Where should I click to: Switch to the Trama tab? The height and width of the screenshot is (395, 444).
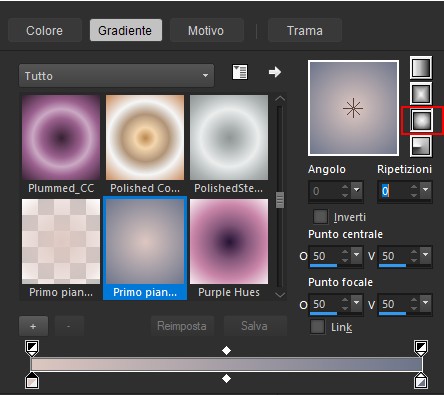pyautogui.click(x=305, y=30)
